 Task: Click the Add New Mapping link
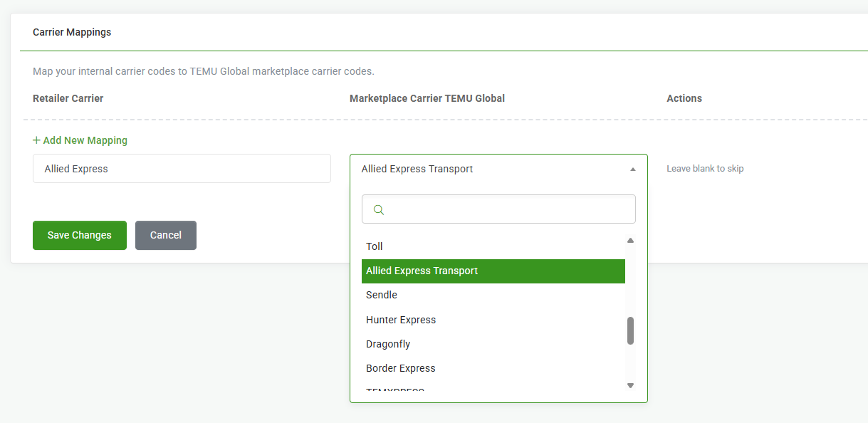(80, 140)
